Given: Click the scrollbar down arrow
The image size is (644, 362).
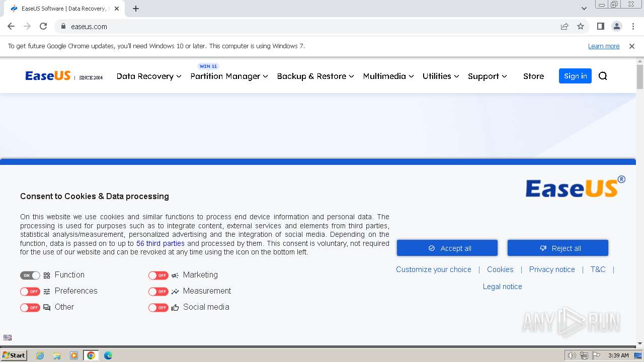Looking at the screenshot, I should coord(640,343).
